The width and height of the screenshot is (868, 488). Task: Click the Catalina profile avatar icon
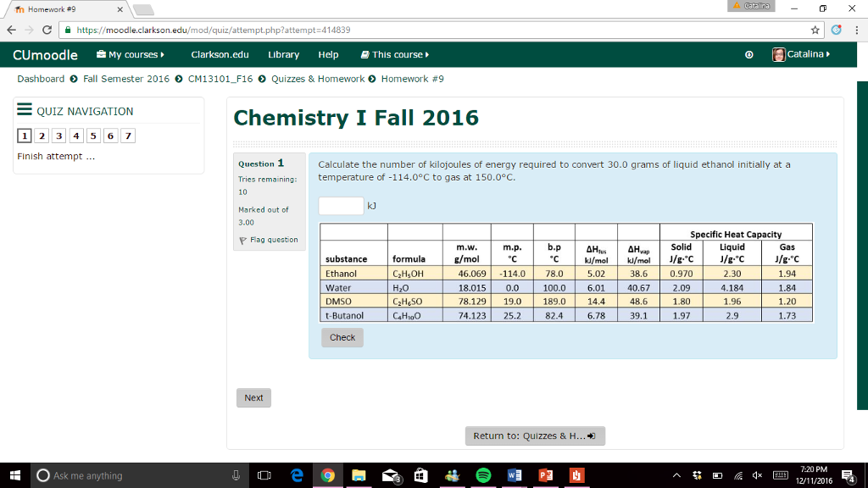coord(778,54)
